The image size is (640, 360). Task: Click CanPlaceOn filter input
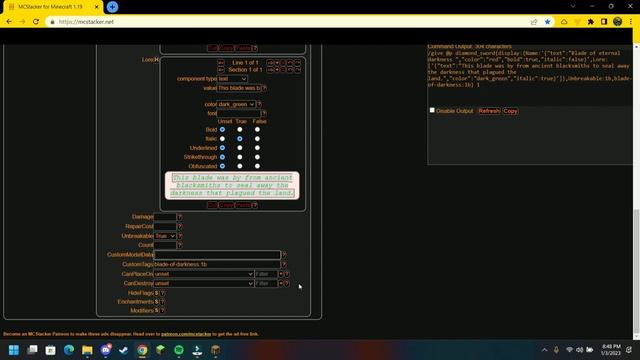coord(266,274)
